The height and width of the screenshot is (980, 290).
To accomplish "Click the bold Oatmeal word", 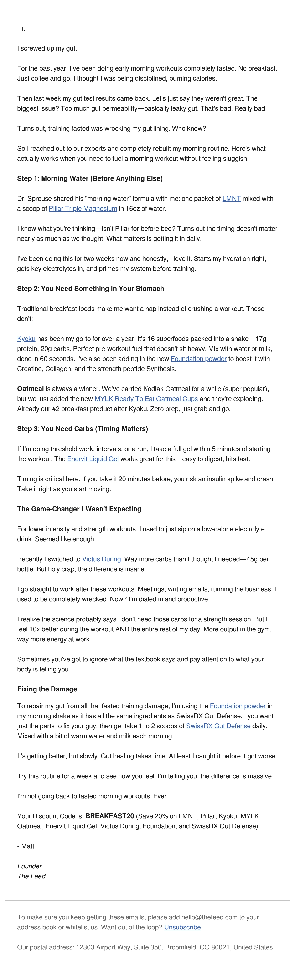I will point(31,389).
